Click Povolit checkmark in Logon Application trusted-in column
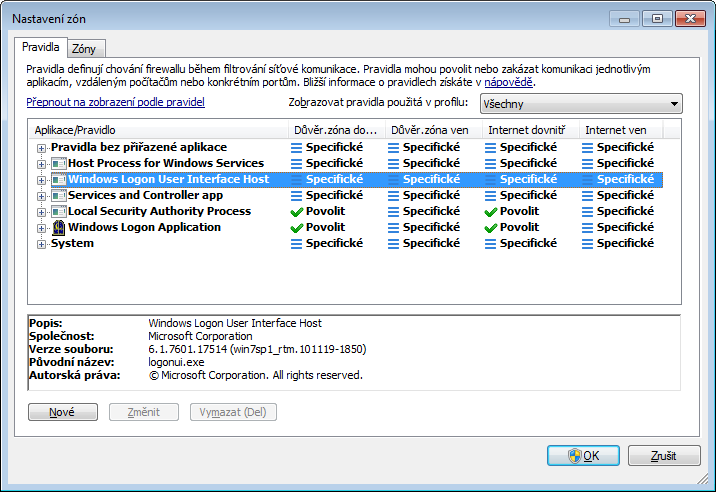The height and width of the screenshot is (492, 716). (x=297, y=227)
